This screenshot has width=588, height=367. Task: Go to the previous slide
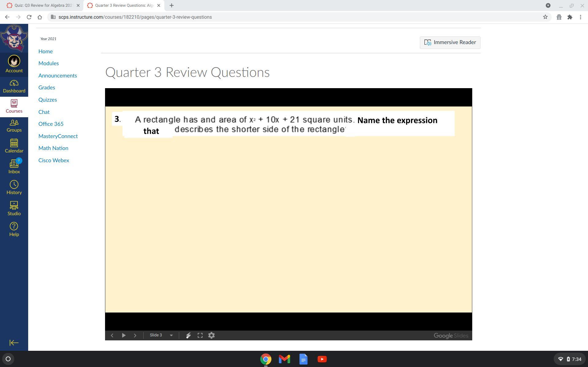(112, 335)
